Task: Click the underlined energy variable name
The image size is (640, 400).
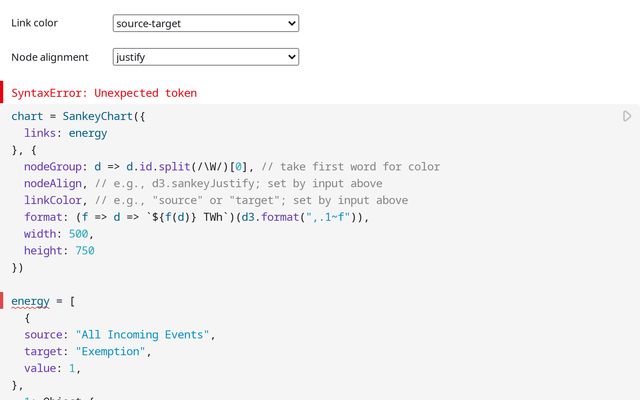Action: (30, 301)
